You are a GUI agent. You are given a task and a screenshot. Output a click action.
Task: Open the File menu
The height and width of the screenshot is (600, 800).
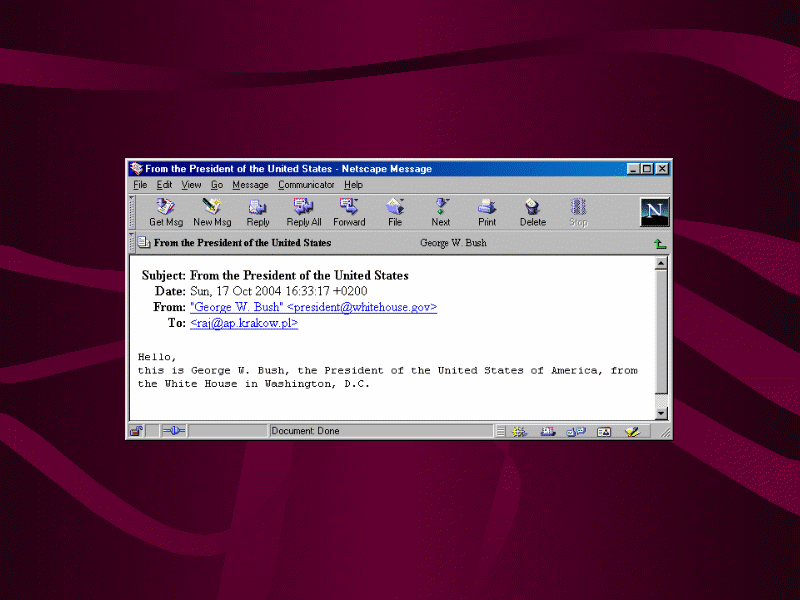coord(140,185)
